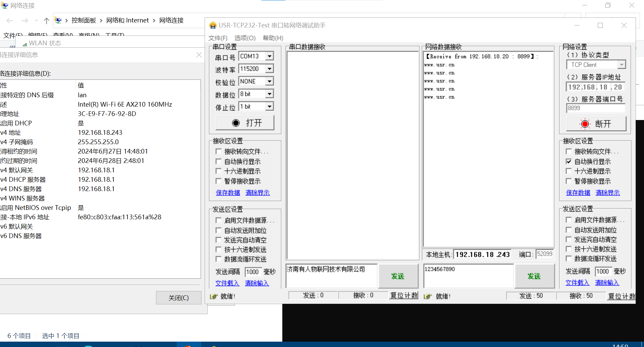Click the network 发送 send button
Image resolution: width=644 pixels, height=347 pixels.
[x=534, y=276]
